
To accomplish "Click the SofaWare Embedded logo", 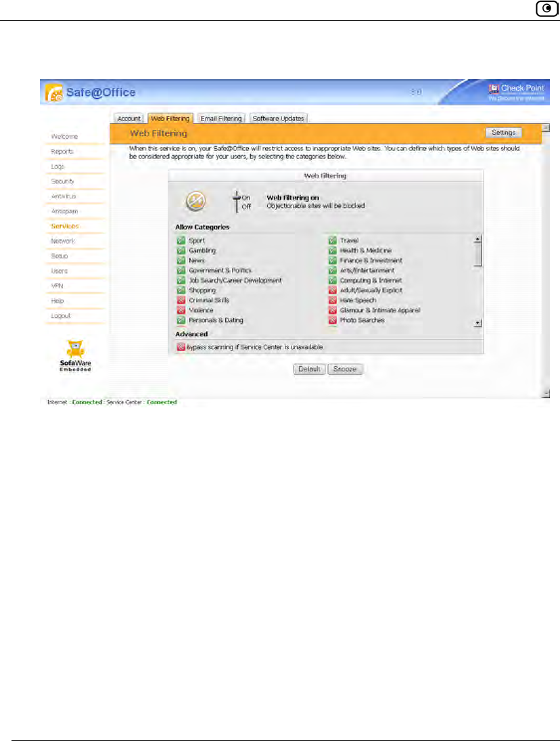I will 75,356.
